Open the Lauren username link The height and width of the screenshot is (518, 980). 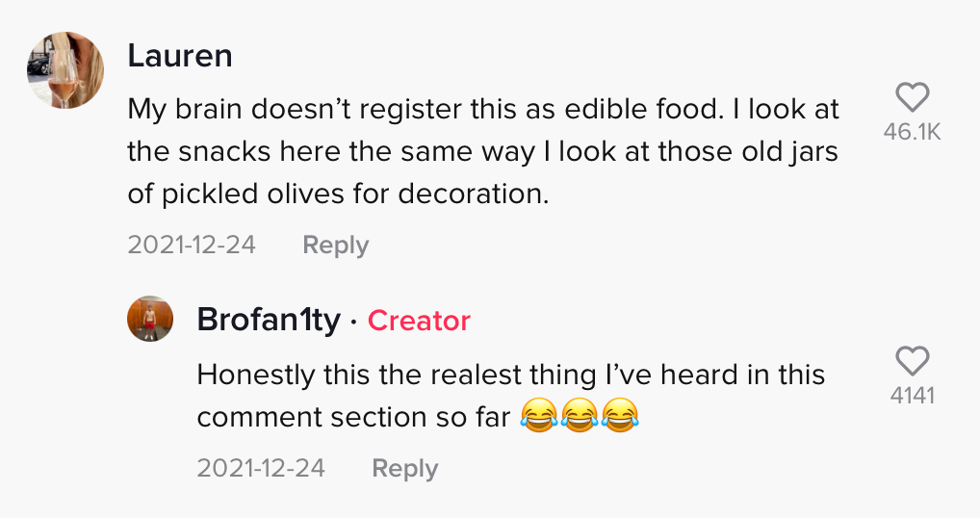(x=180, y=56)
